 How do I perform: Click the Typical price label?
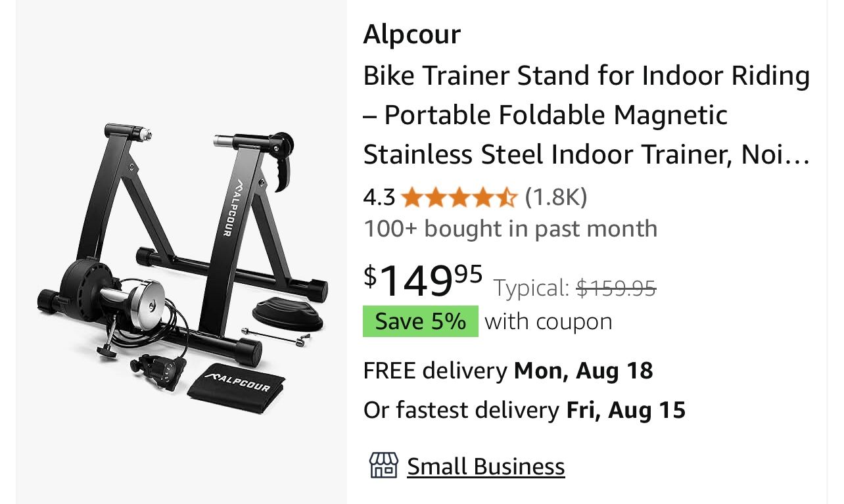(x=531, y=288)
